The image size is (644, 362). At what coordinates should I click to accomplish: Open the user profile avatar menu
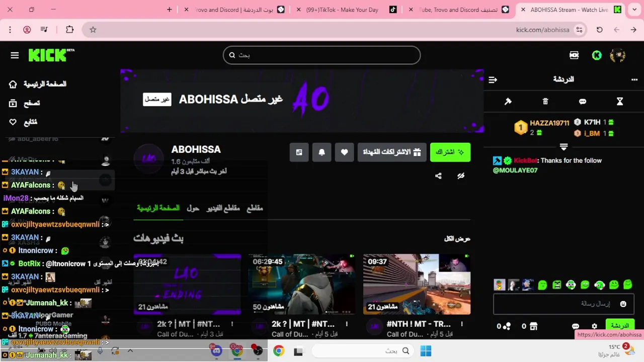[617, 55]
